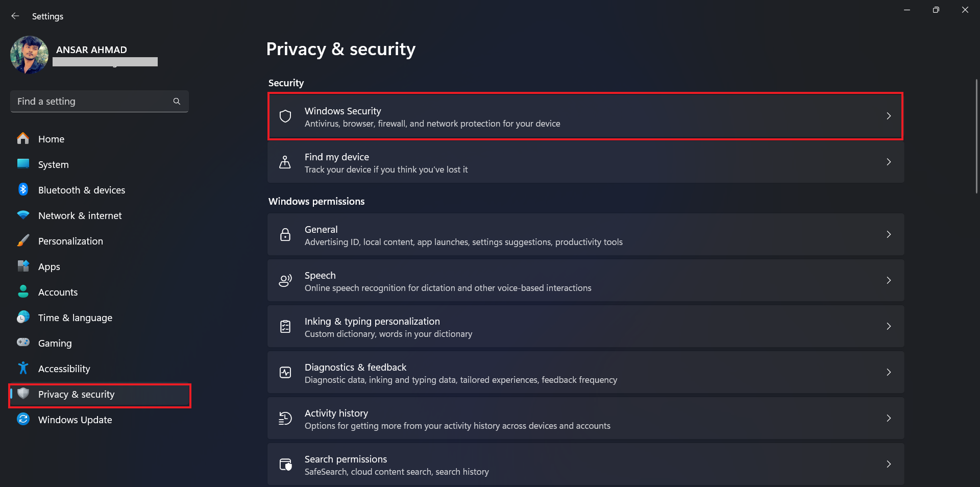Image resolution: width=980 pixels, height=487 pixels.
Task: Expand the Activity history options
Action: tap(889, 419)
